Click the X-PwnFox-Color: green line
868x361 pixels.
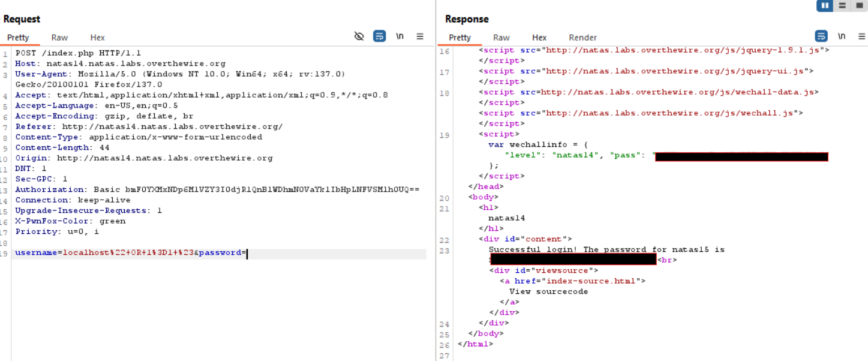click(x=70, y=221)
